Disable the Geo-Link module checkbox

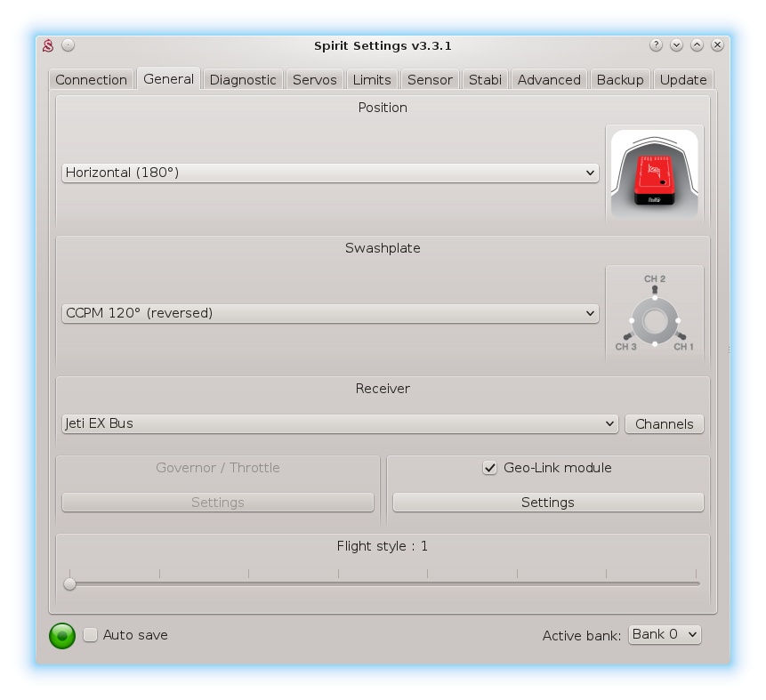(x=489, y=468)
